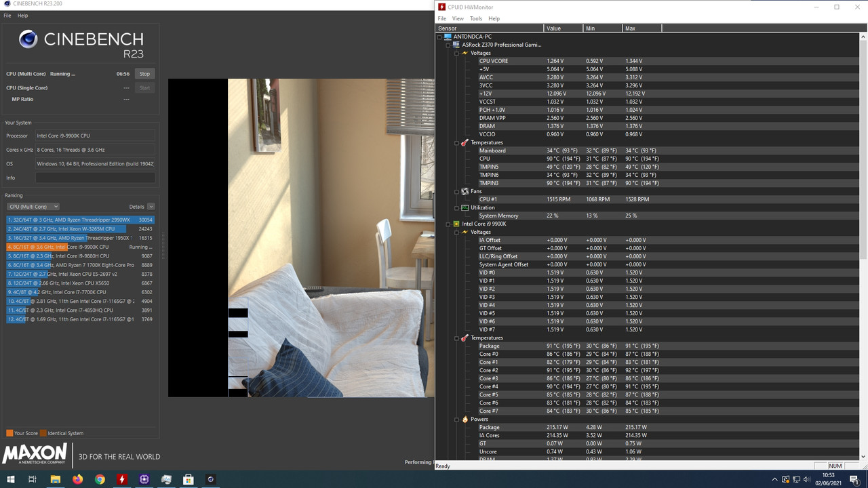Screen dimensions: 868x488
Task: Collapse the Intel Core i9 9900K node
Action: click(448, 224)
